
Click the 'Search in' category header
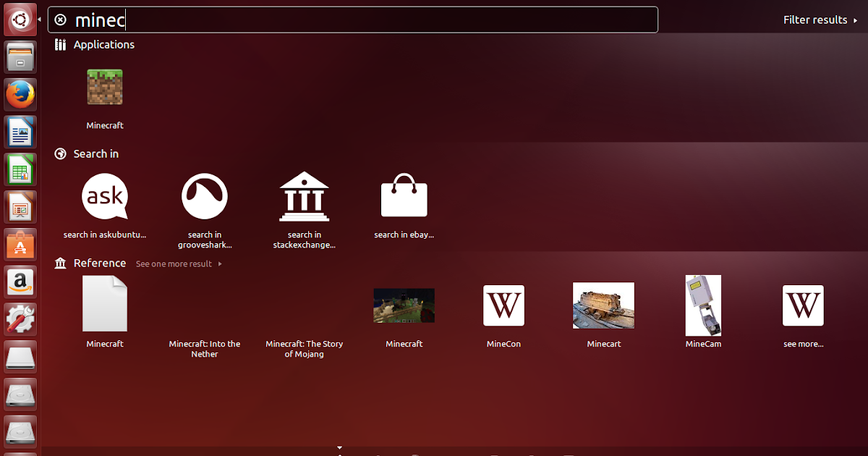[87, 153]
